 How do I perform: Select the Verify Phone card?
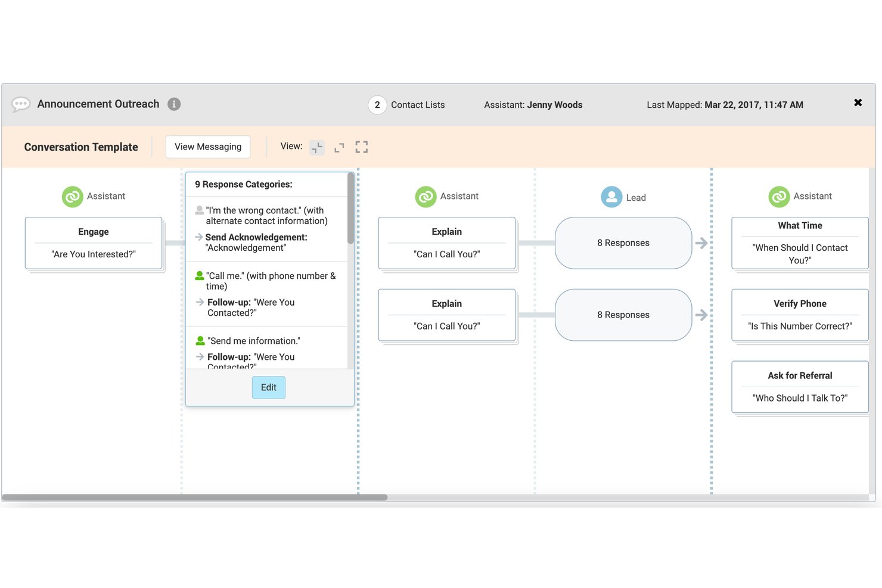coord(800,315)
